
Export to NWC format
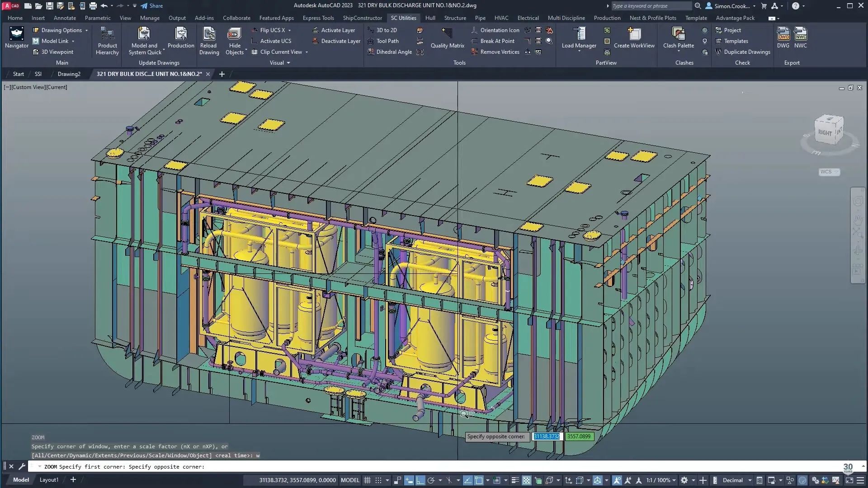(x=801, y=34)
